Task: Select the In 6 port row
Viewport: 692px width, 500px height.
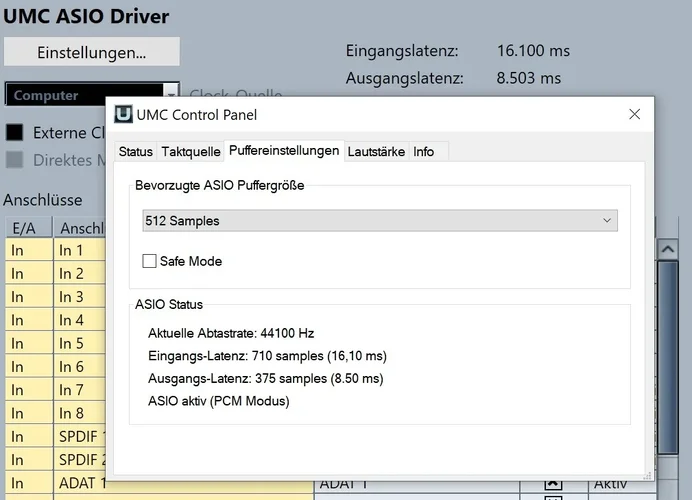Action: [x=55, y=367]
